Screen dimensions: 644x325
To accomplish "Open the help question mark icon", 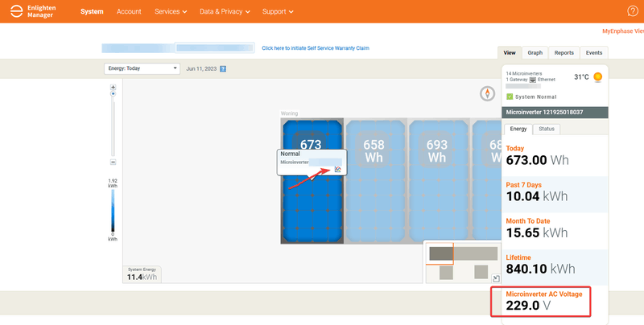I will point(633,11).
